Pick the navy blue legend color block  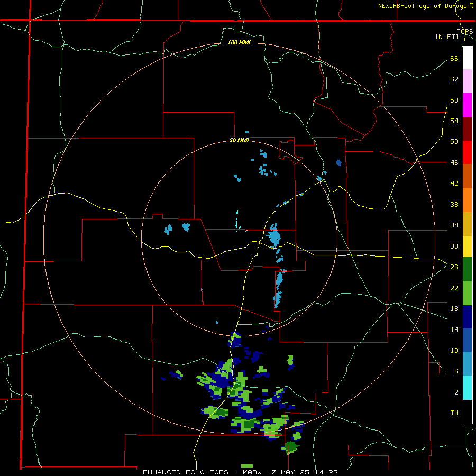pos(467,317)
